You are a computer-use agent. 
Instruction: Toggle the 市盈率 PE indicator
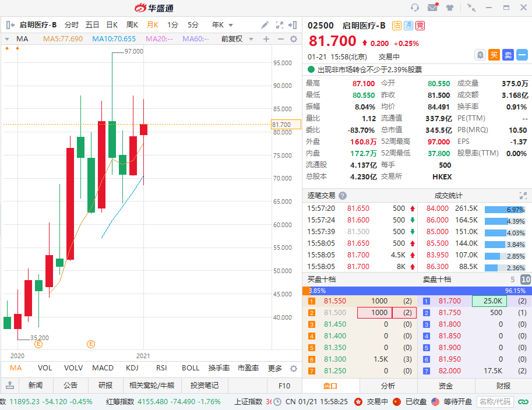[248, 368]
